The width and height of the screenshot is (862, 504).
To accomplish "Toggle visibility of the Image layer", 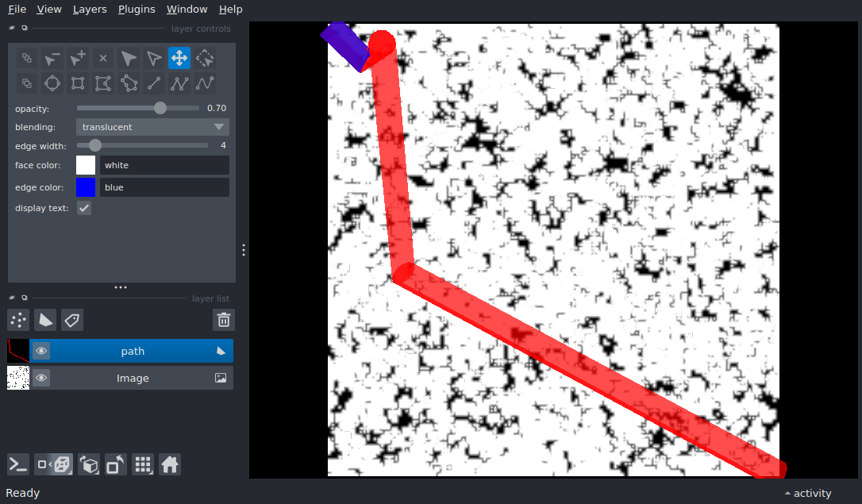I will coord(41,379).
